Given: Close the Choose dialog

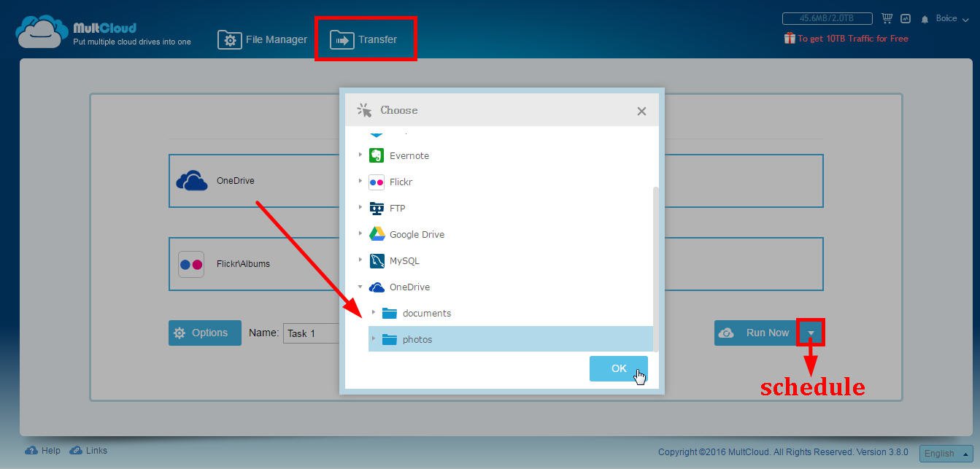Looking at the screenshot, I should coord(641,111).
